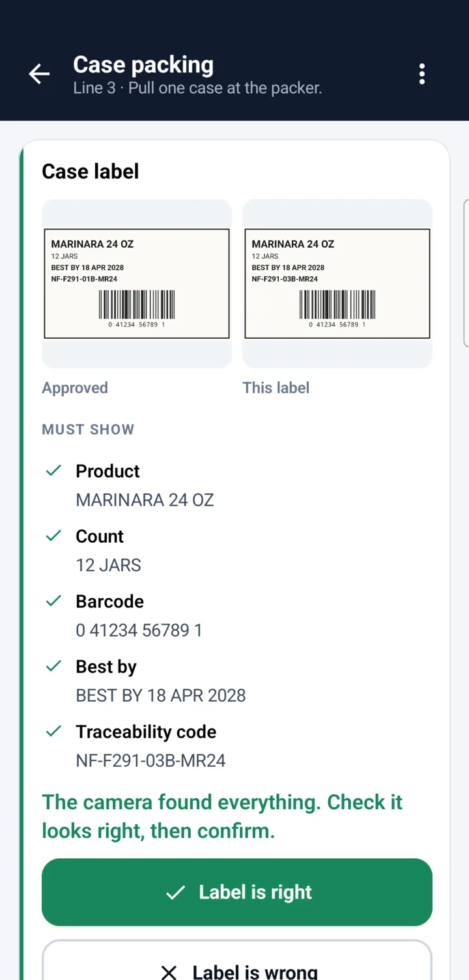Tap the Case label heading
Viewport: 469px width, 980px height.
point(91,171)
